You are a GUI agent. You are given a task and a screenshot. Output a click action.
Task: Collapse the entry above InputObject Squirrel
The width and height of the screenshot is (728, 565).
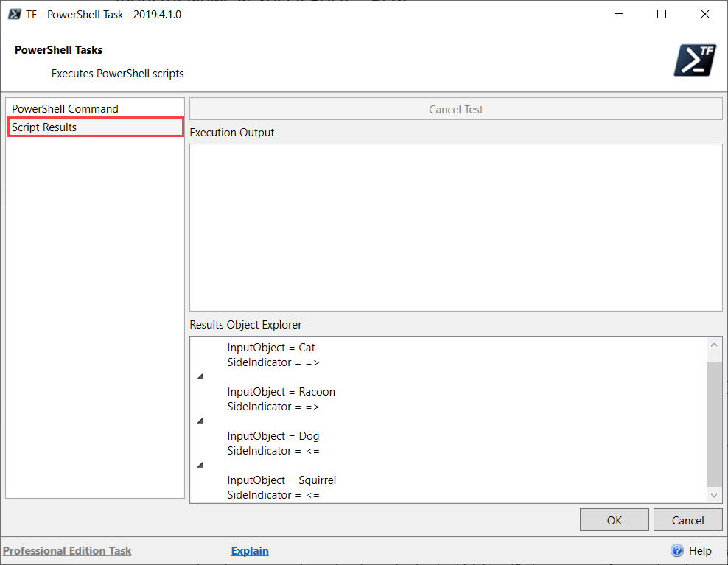click(x=199, y=464)
